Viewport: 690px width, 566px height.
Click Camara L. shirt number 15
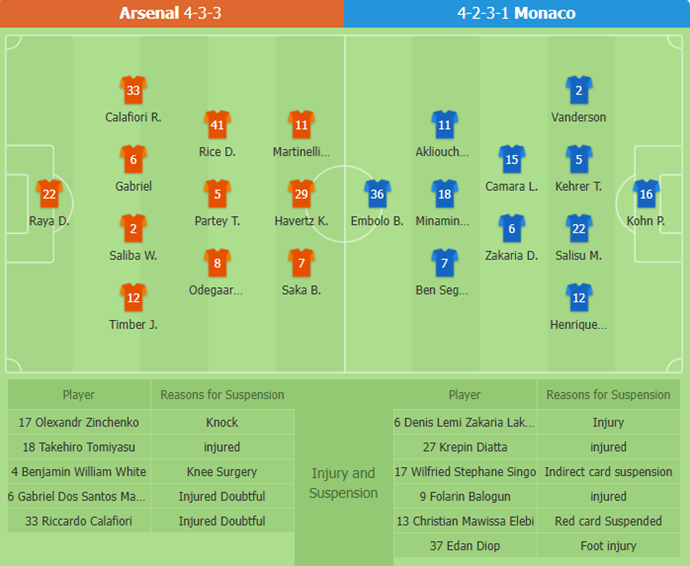point(512,159)
